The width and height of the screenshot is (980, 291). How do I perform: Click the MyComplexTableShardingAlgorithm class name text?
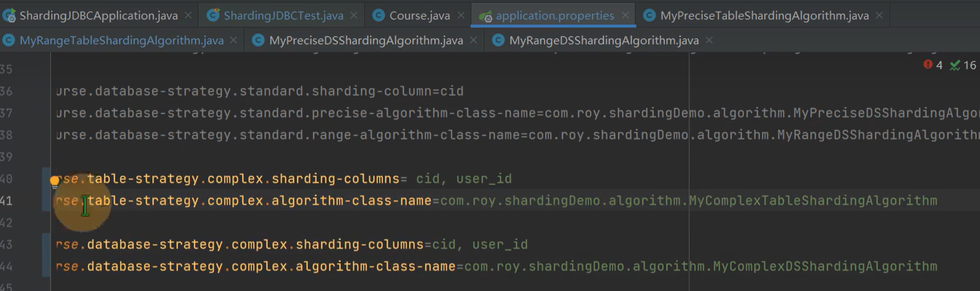[813, 201]
